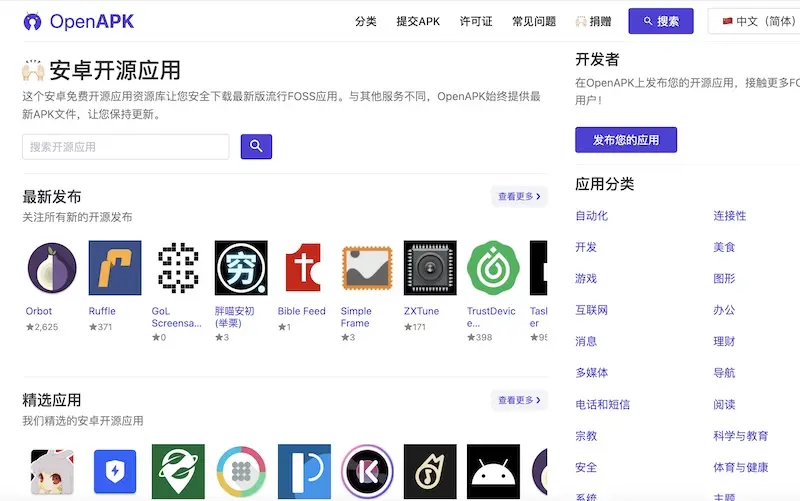Screen dimensions: 800x501
Task: Open the Orbot app icon
Action: pos(52,268)
